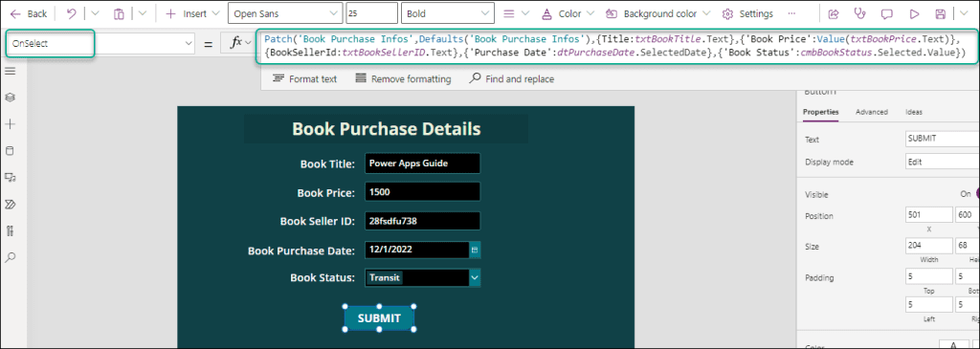
Task: Switch to the Ideas tab
Action: click(x=914, y=112)
